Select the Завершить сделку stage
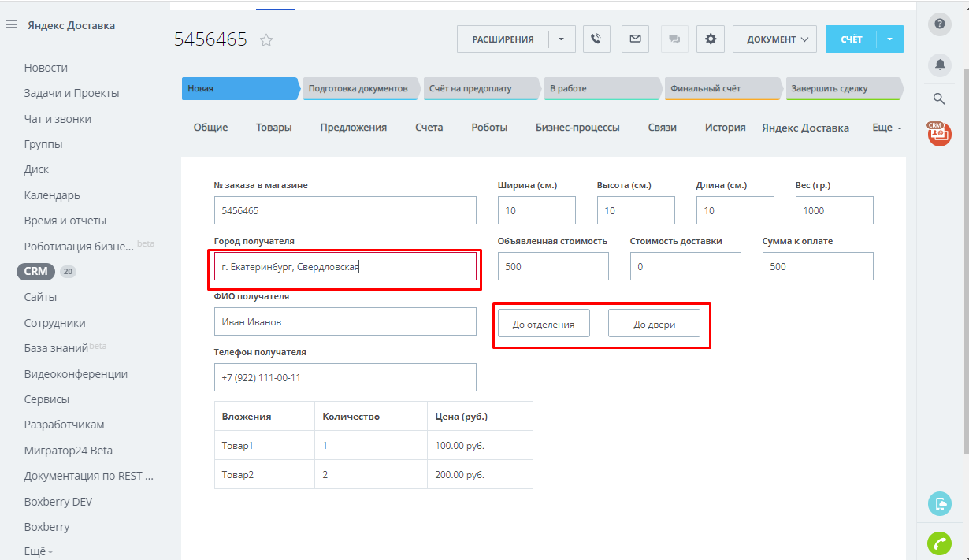 [844, 88]
